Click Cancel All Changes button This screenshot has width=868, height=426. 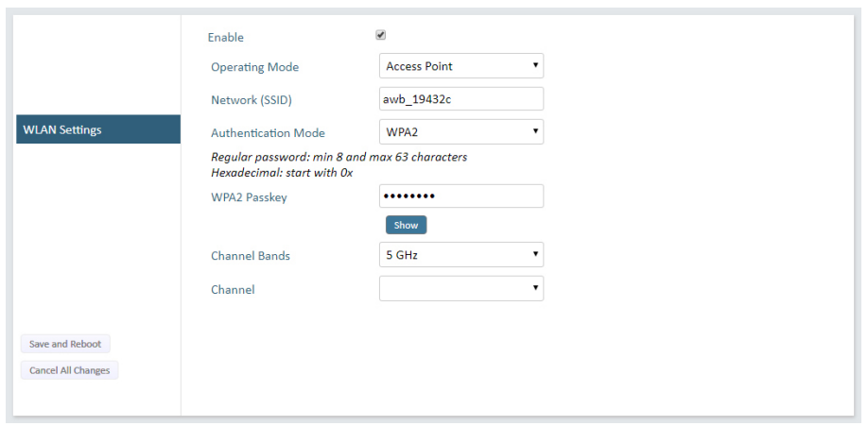69,370
